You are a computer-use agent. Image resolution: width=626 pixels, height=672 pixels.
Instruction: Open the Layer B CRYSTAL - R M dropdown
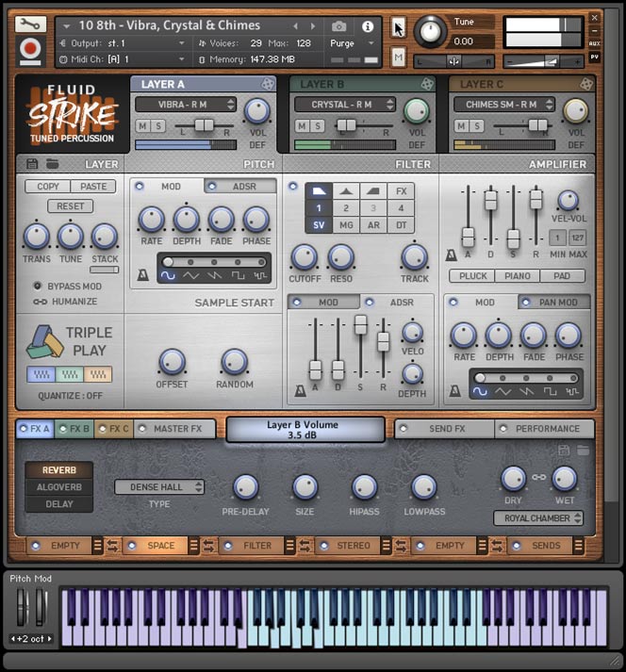click(x=345, y=104)
